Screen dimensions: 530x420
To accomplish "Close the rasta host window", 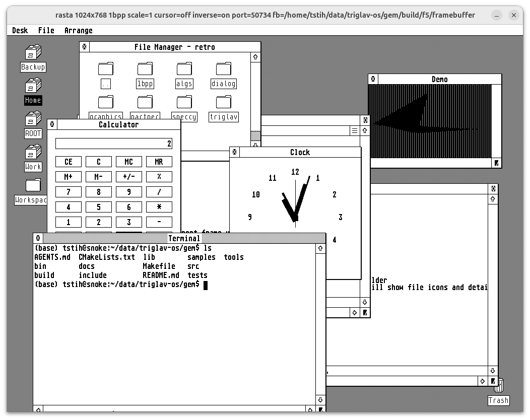I will (514, 15).
